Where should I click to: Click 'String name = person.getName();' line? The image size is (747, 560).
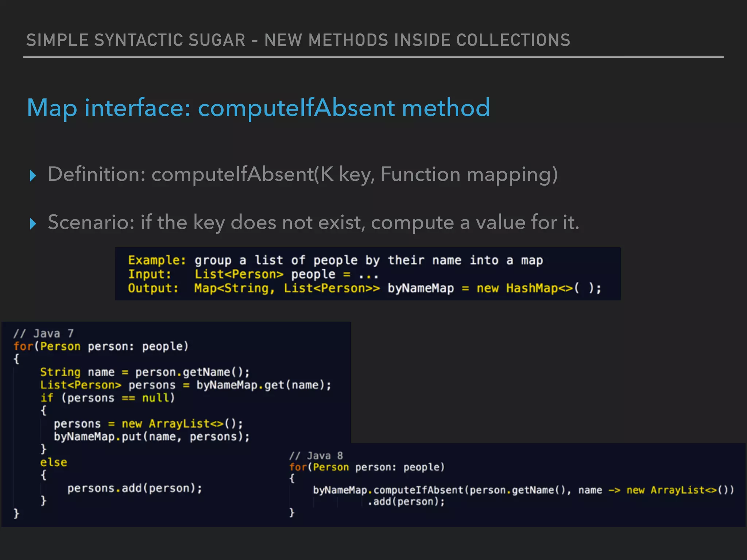pos(145,372)
